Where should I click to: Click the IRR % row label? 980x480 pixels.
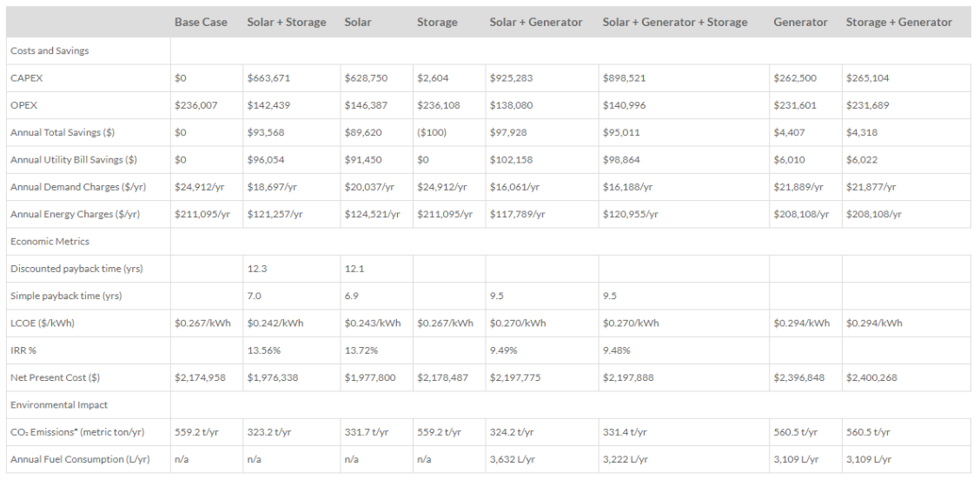(23, 350)
